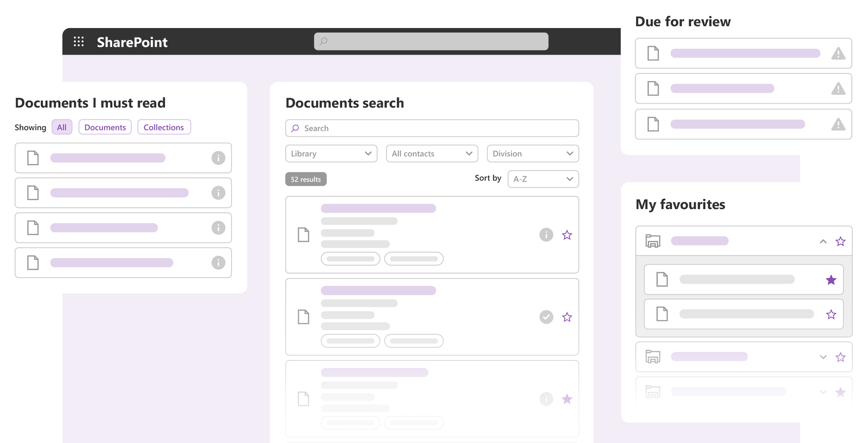The image size is (868, 443).
Task: Toggle star on first favourites collection
Action: click(840, 241)
